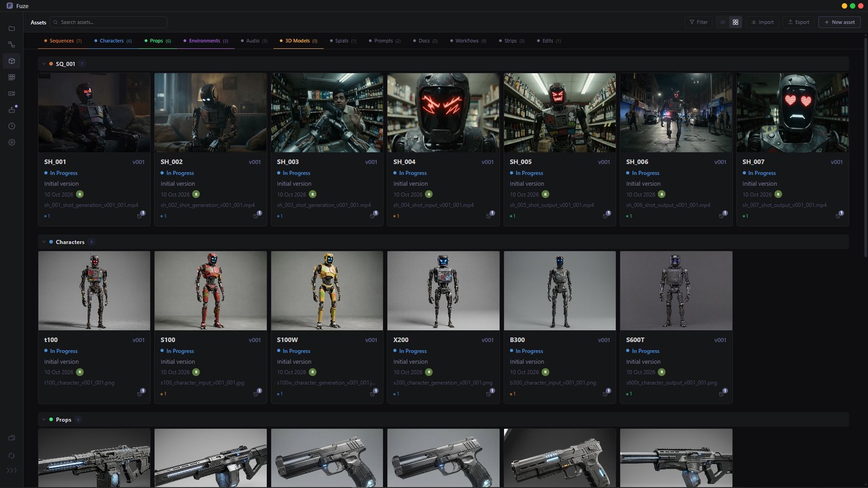Open version history icon on SH_002 card
The image size is (868, 488).
[x=257, y=215]
